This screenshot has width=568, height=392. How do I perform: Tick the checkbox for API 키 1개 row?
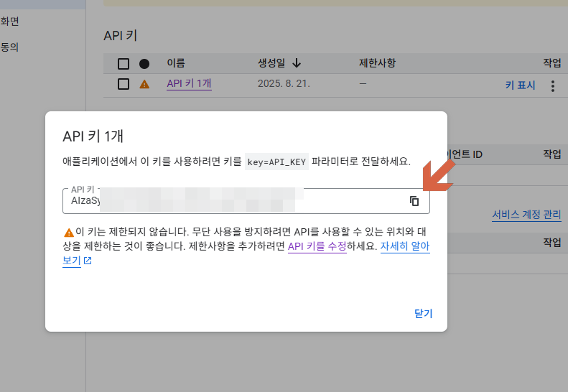click(124, 84)
